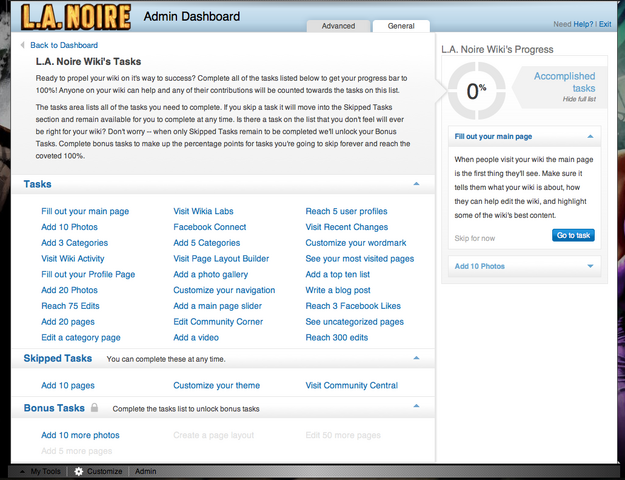The image size is (625, 480).
Task: Open the Add a top ten list task
Action: 338,274
